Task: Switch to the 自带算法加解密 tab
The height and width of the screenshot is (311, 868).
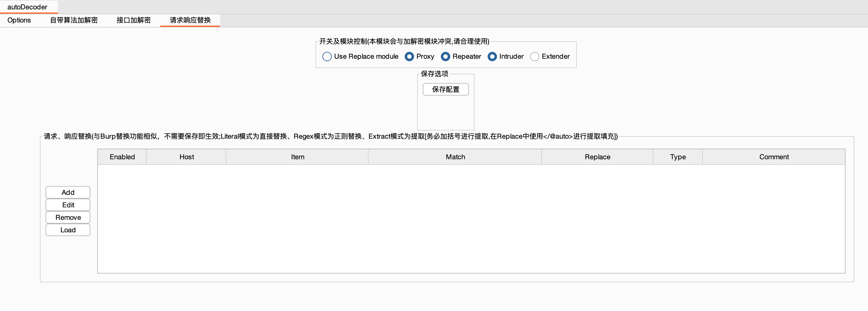Action: (x=74, y=20)
